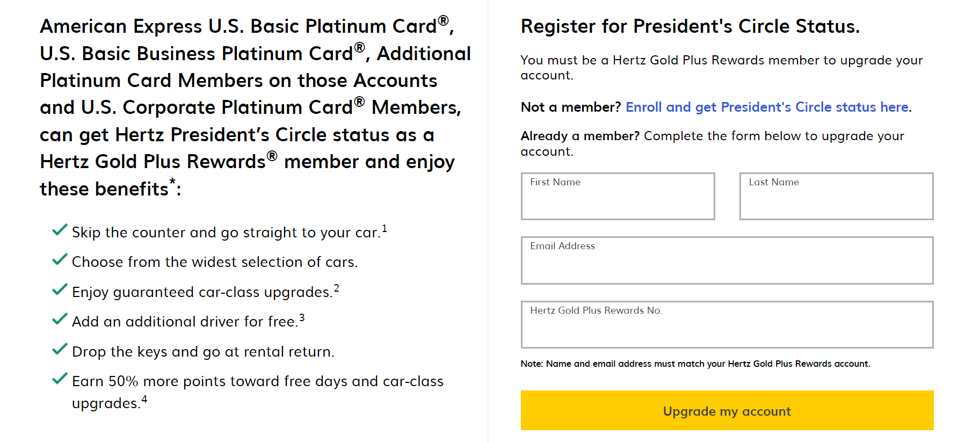Click the asterisk after "these benefits"
This screenshot has height=442, width=980.
coord(172,182)
